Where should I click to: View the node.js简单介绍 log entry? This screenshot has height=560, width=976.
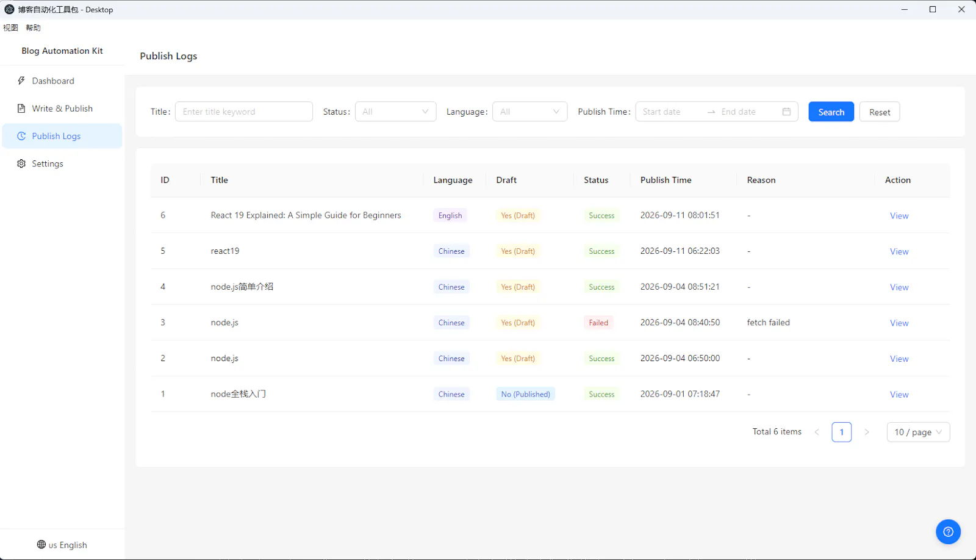(x=899, y=287)
